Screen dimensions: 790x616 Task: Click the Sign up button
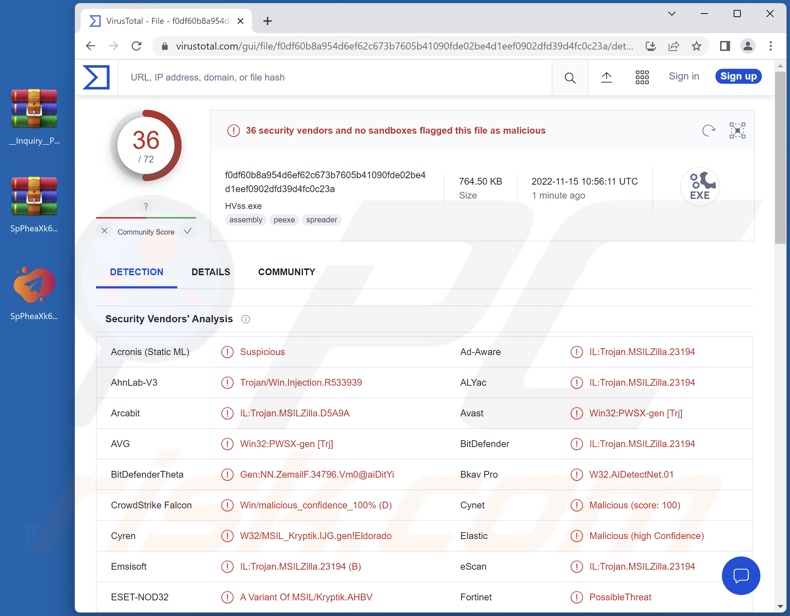tap(738, 76)
